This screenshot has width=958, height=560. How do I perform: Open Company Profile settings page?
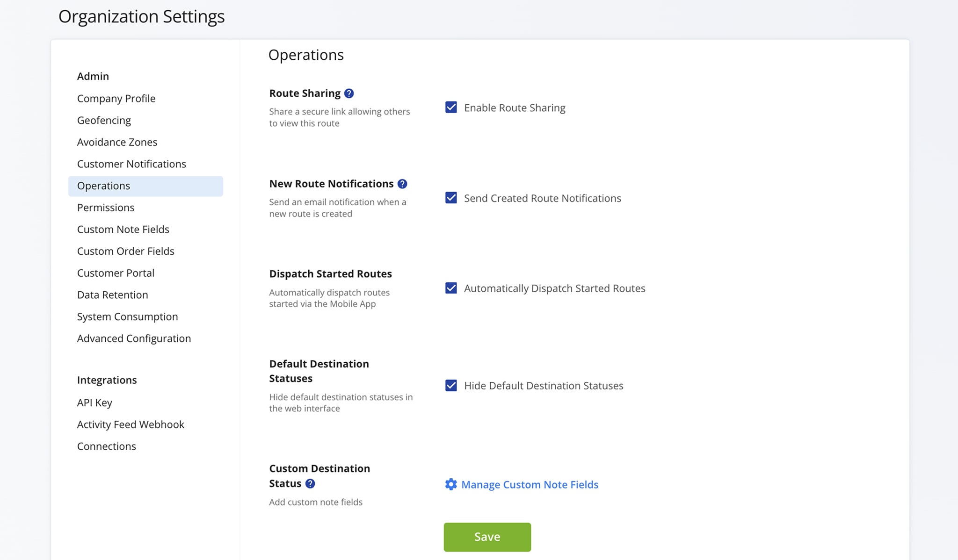click(x=116, y=99)
